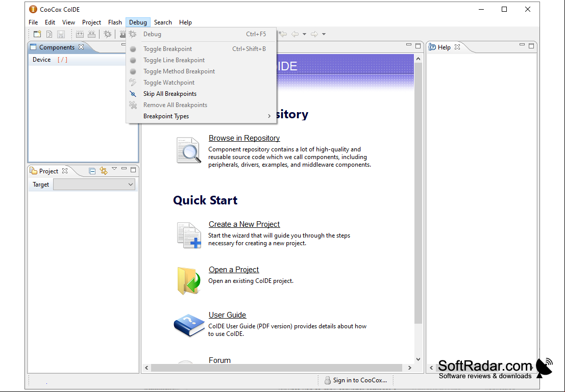Minimize the Project panel
The height and width of the screenshot is (392, 565).
(x=124, y=168)
